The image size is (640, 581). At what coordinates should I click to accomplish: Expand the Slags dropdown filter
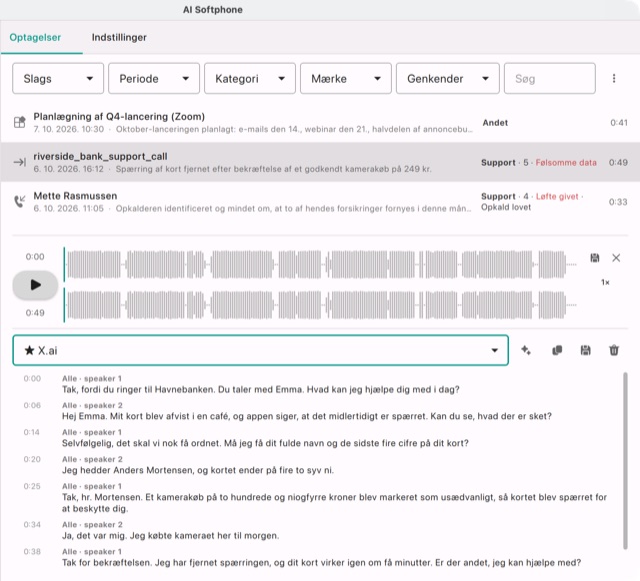tap(58, 78)
